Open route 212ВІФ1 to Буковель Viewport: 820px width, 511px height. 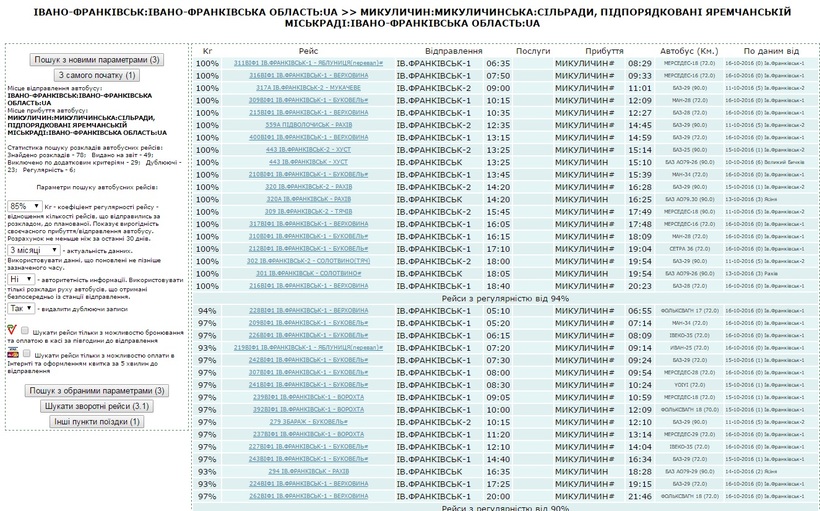[x=308, y=249]
